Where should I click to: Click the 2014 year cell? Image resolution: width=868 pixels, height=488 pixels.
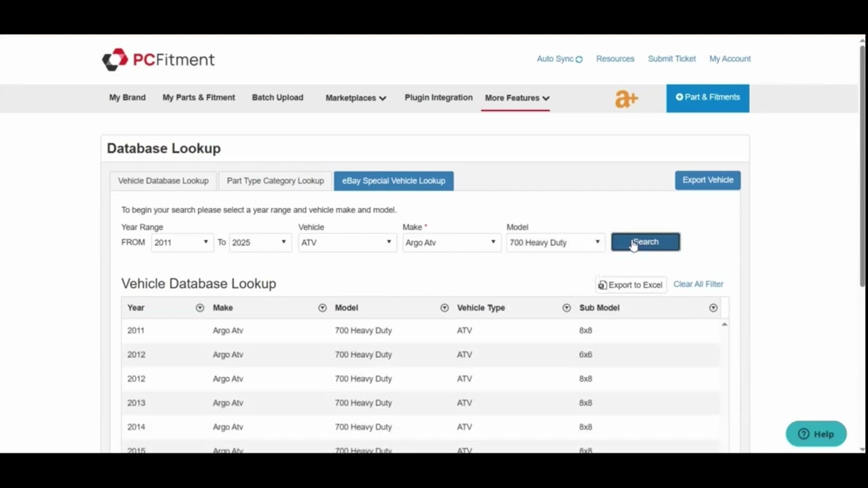tap(136, 427)
